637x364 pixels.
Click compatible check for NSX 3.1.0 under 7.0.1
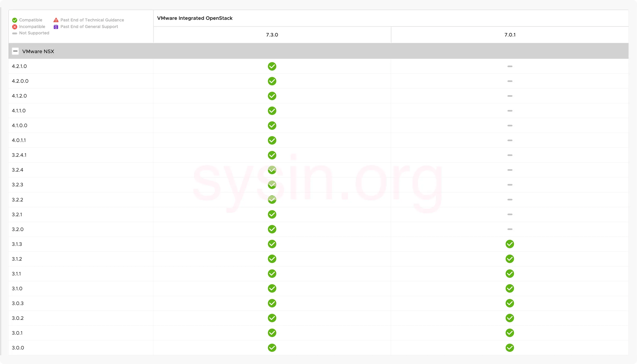pos(510,288)
